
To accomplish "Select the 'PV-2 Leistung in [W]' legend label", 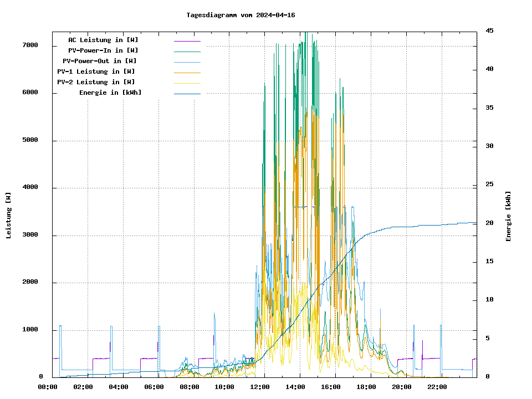I will pyautogui.click(x=96, y=82).
